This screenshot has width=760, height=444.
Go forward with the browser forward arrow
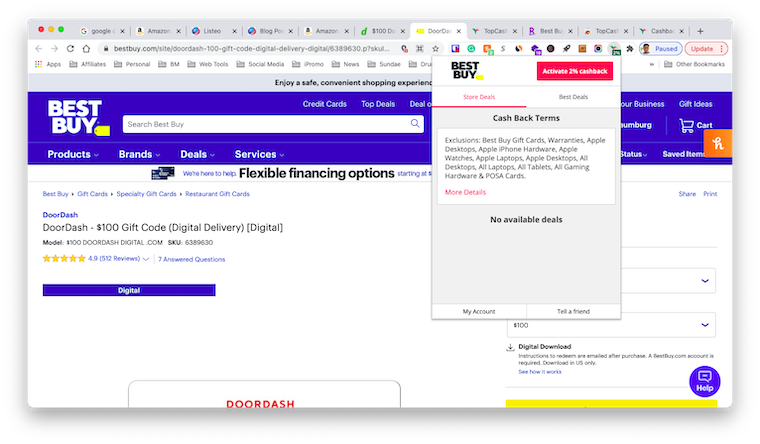(54, 48)
